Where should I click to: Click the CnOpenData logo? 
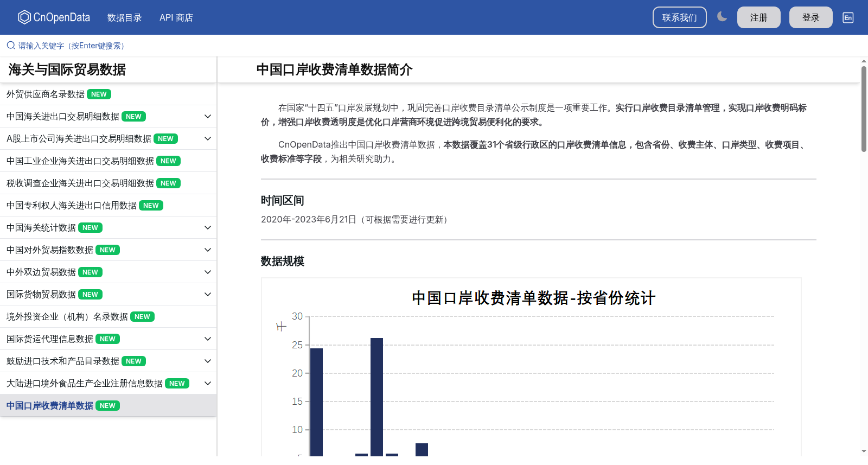[54, 17]
